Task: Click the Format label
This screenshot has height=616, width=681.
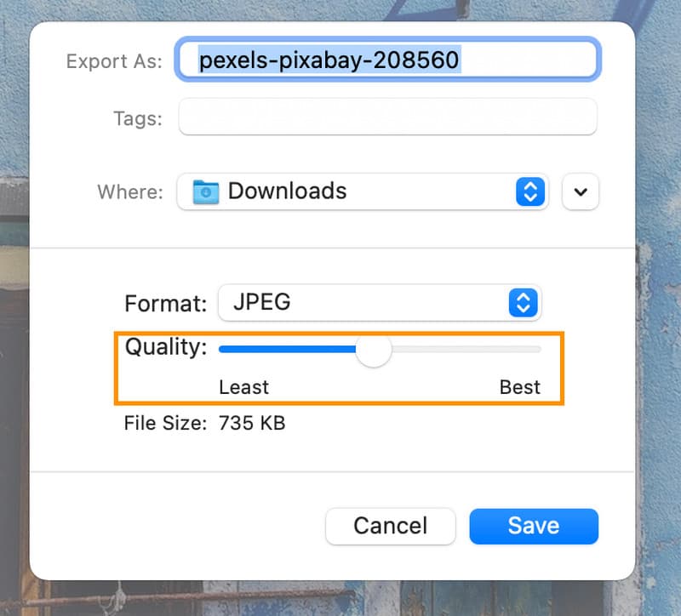Action: click(166, 304)
